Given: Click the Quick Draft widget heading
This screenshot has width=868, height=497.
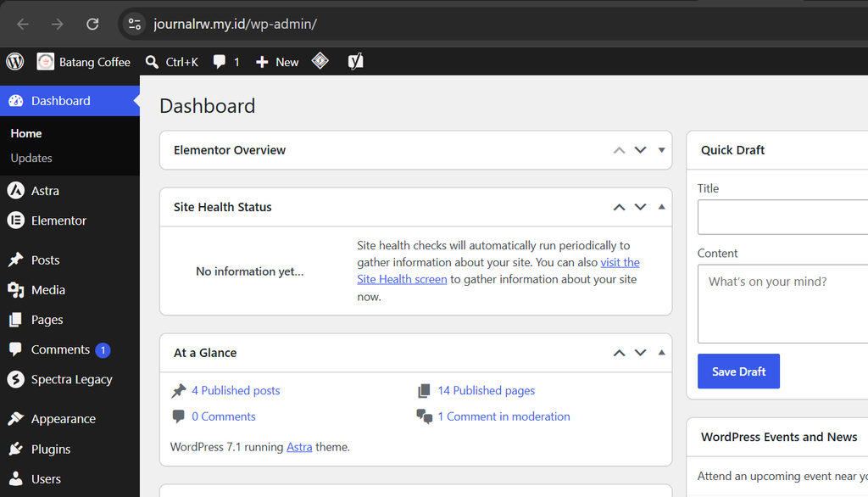Looking at the screenshot, I should click(x=732, y=150).
